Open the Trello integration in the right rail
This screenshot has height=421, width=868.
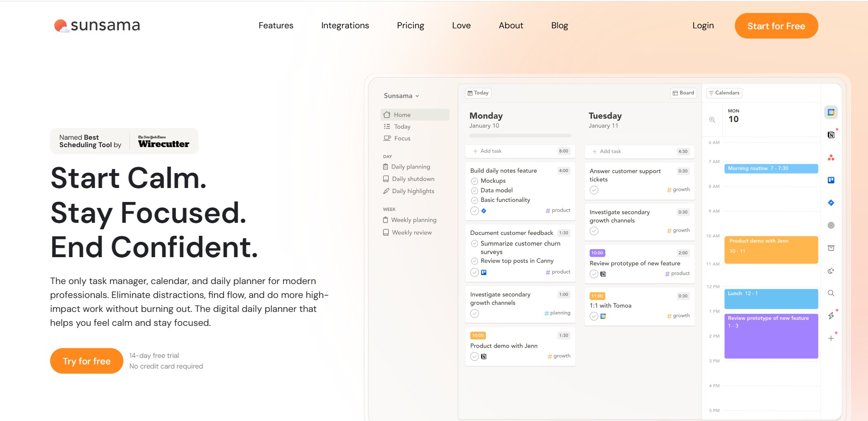831,180
